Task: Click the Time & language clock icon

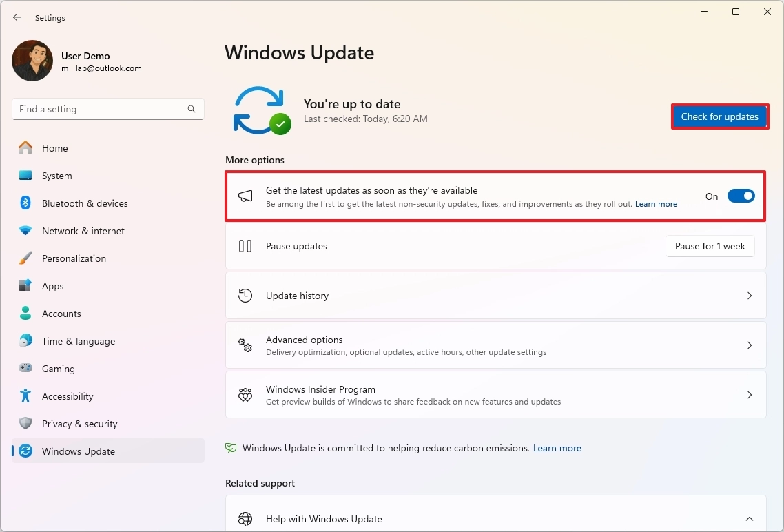Action: [25, 341]
